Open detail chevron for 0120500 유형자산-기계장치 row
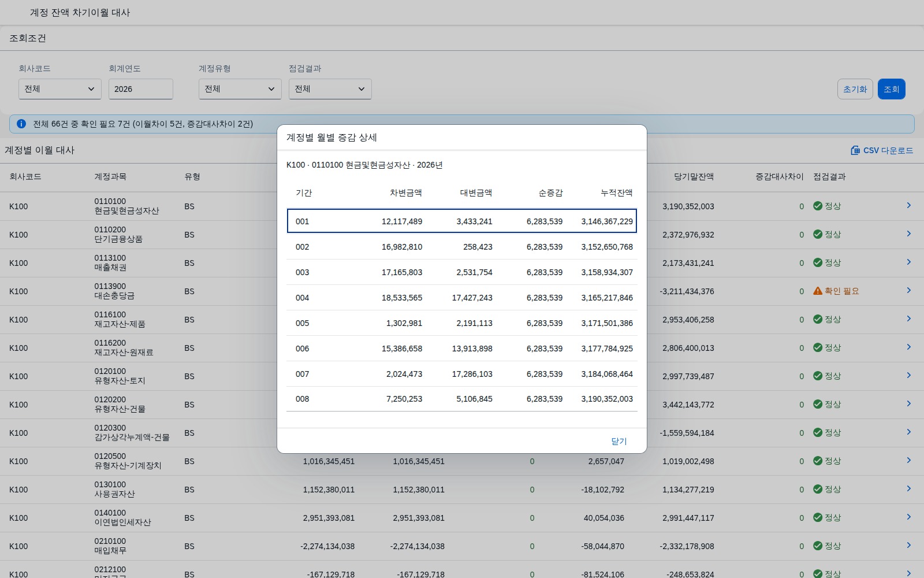The image size is (924, 578). coord(908,461)
